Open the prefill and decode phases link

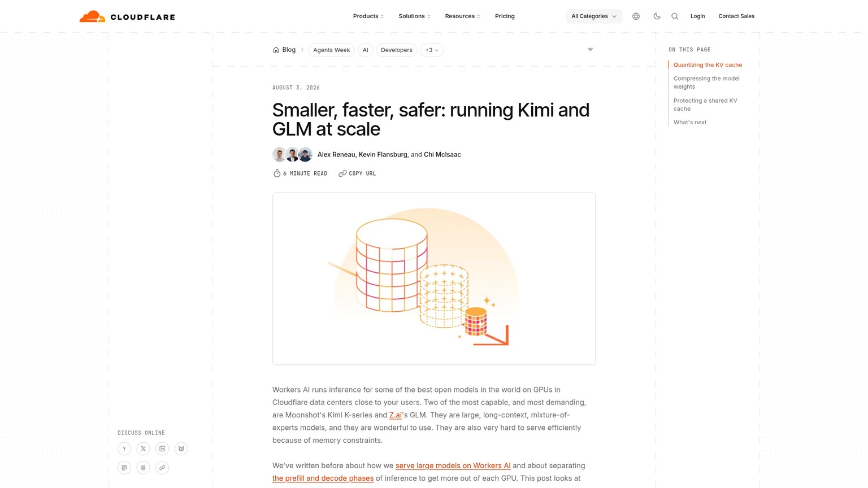point(323,478)
